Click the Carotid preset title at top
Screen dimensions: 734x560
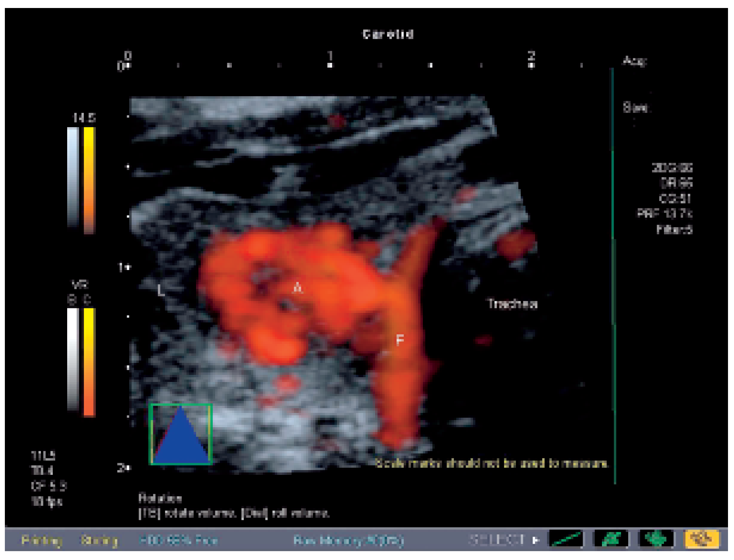point(388,34)
